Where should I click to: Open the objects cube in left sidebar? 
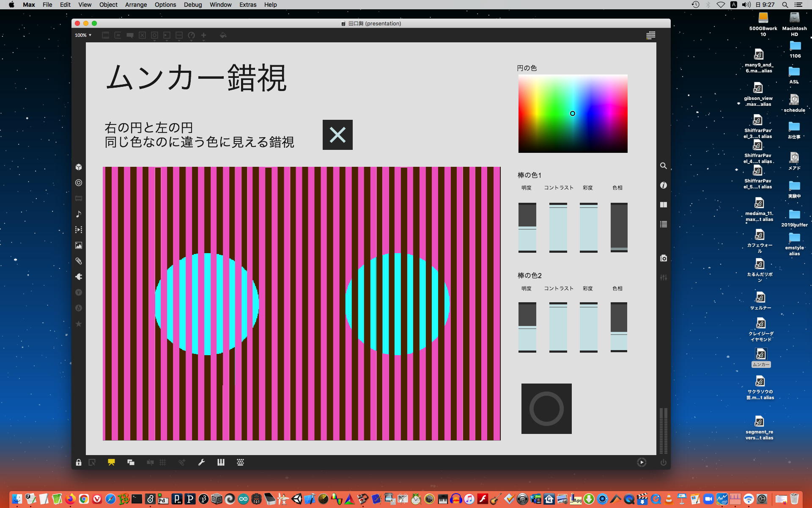click(79, 167)
